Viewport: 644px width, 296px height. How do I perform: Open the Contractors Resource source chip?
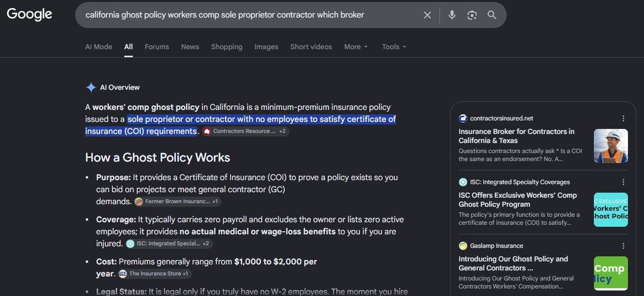tap(245, 131)
